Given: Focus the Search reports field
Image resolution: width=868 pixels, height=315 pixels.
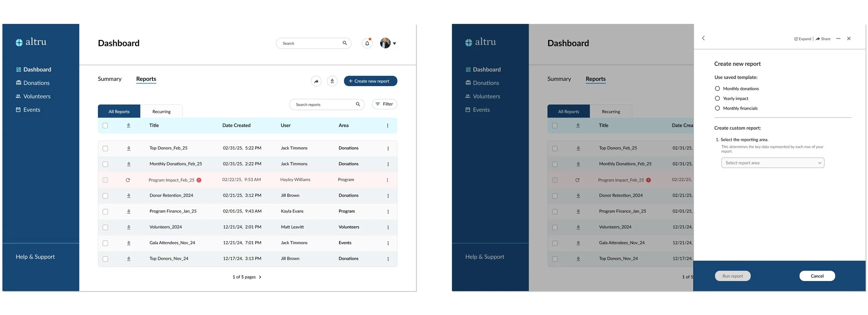Looking at the screenshot, I should click(x=327, y=104).
